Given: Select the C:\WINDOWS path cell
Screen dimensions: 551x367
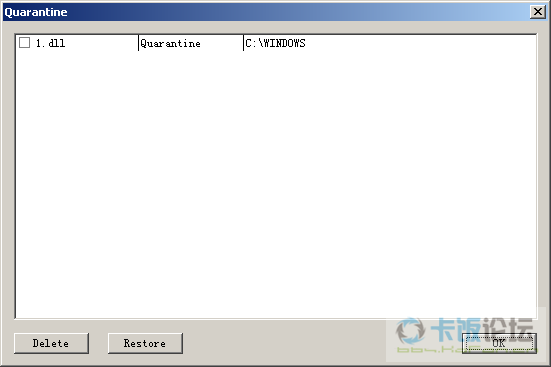Looking at the screenshot, I should coord(275,43).
